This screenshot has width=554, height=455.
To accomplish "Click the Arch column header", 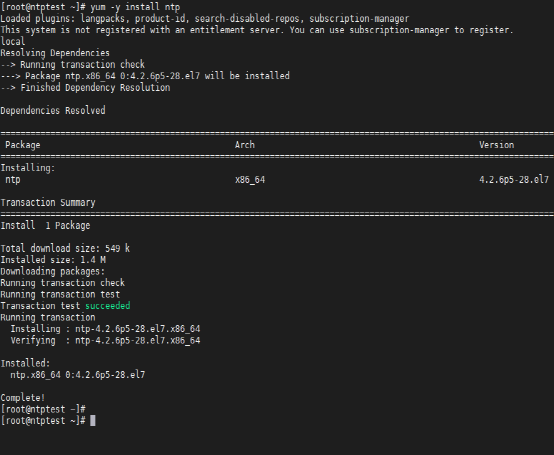I will point(244,145).
